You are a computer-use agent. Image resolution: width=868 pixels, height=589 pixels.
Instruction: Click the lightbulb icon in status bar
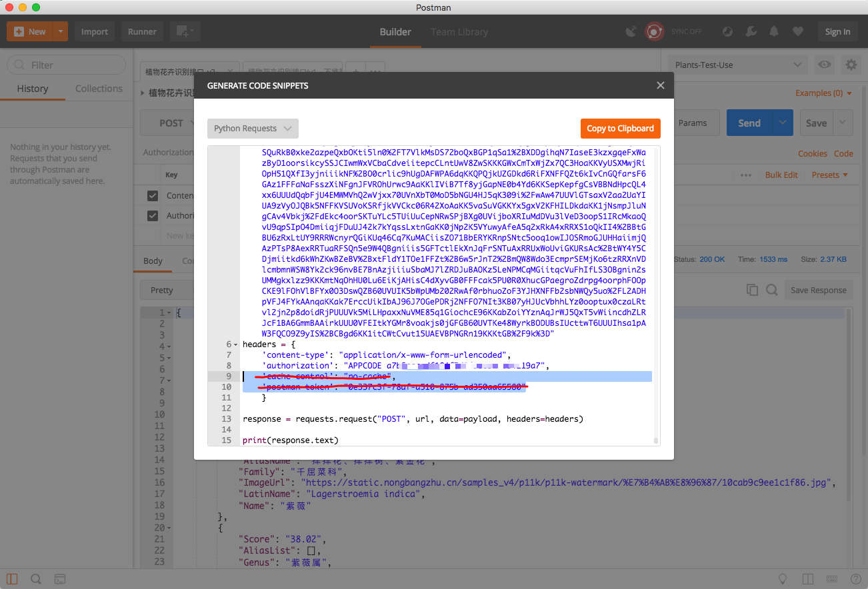pyautogui.click(x=783, y=579)
